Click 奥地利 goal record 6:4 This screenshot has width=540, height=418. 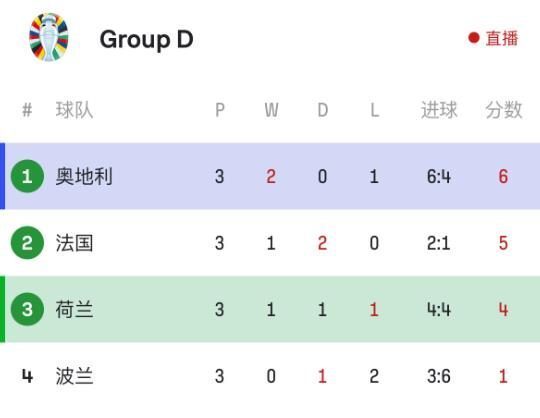coord(439,177)
